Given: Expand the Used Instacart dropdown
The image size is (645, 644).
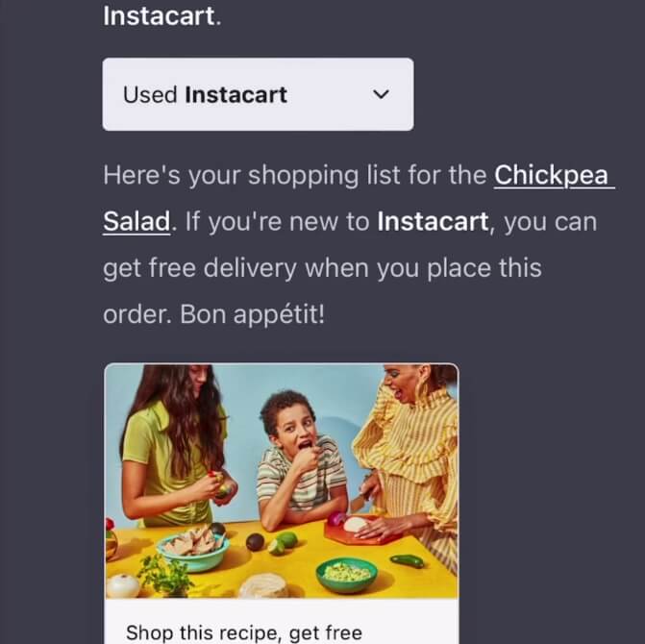Looking at the screenshot, I should point(258,94).
